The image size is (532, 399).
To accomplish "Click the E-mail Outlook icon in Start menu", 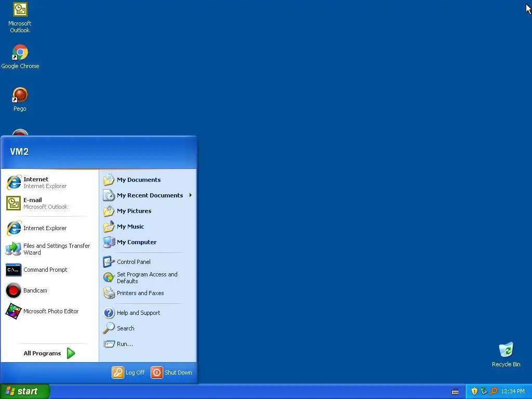I will coord(14,203).
